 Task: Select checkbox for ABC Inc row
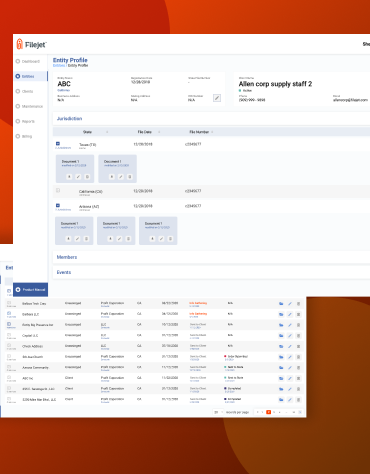point(9,377)
